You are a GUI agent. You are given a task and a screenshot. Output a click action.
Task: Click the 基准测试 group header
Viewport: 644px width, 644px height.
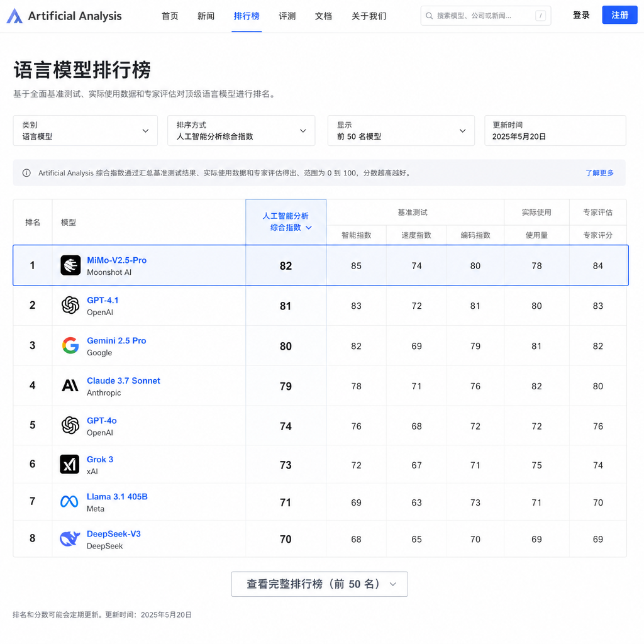[x=413, y=213]
